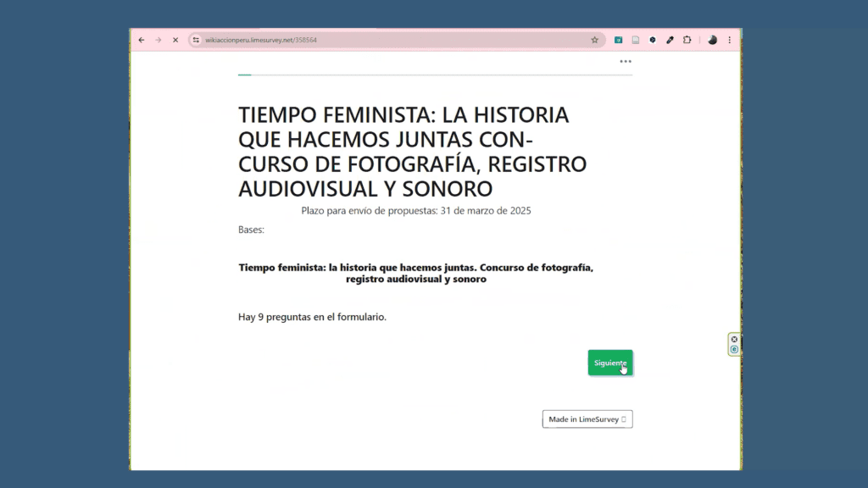Image resolution: width=868 pixels, height=488 pixels.
Task: Click the teal circular icon in the side widget
Action: point(734,349)
